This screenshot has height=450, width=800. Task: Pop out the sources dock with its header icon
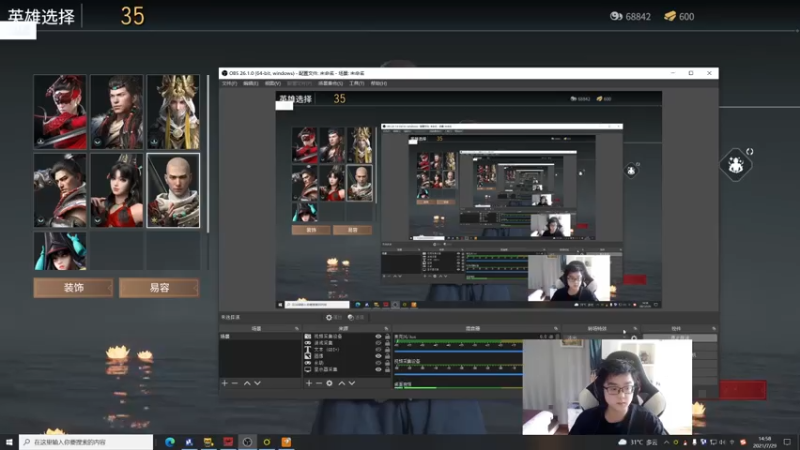tap(386, 329)
